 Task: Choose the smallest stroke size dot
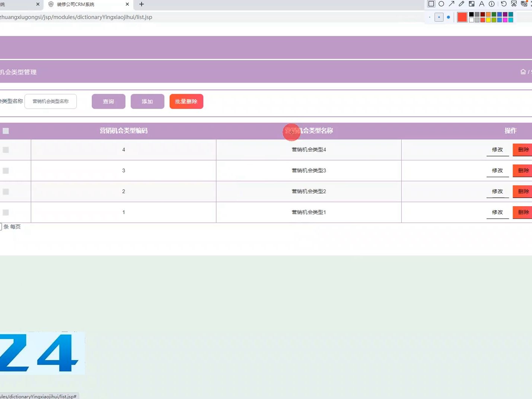point(430,17)
